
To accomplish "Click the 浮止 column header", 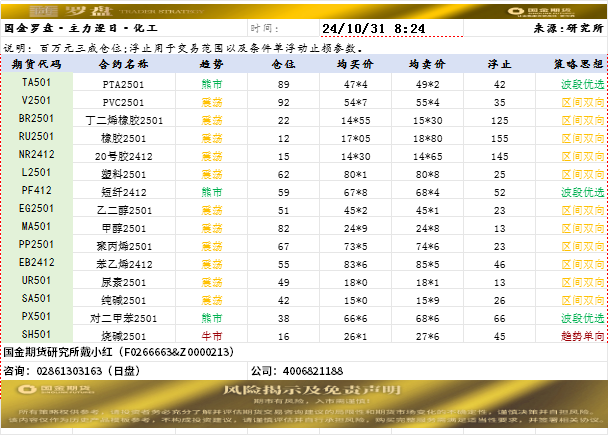I will point(499,64).
